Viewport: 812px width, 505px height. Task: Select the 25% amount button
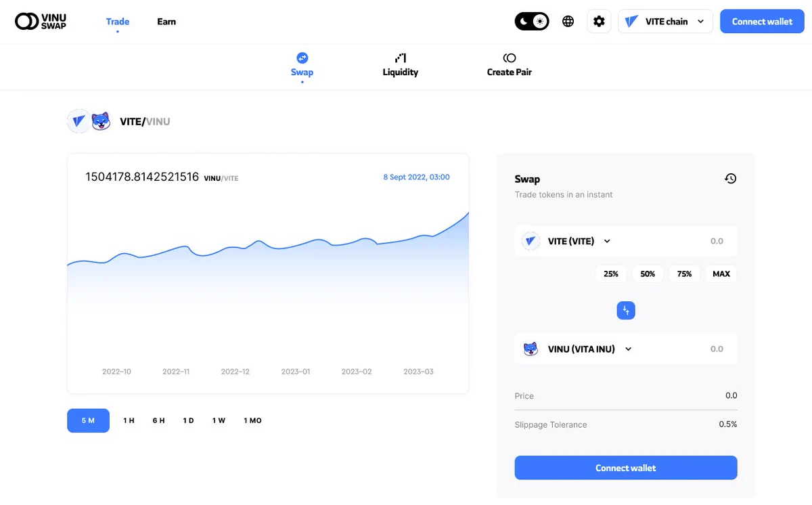click(x=611, y=274)
